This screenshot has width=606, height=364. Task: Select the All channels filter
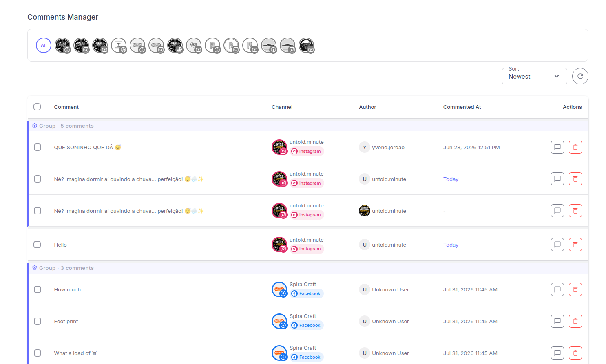(x=44, y=45)
